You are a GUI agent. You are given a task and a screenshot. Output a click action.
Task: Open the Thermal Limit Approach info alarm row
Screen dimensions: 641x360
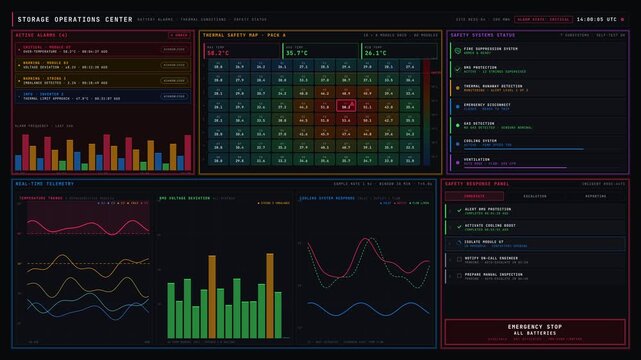(103, 96)
